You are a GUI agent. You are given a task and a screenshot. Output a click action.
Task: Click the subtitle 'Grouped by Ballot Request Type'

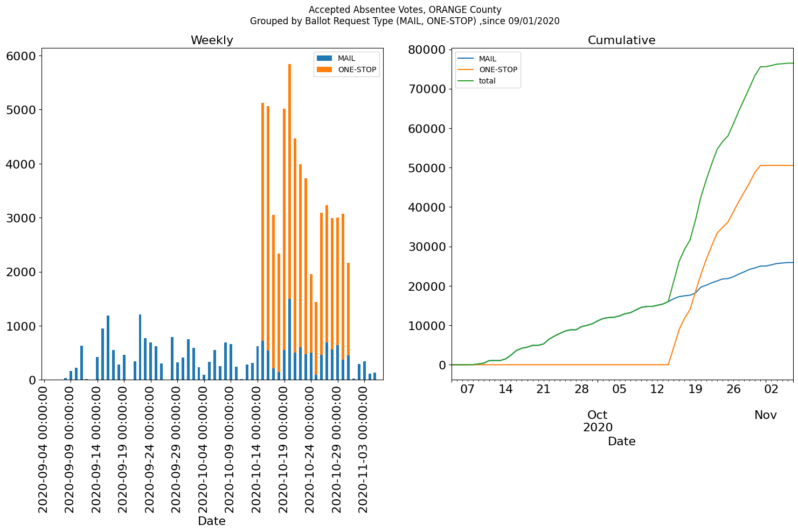[322, 22]
